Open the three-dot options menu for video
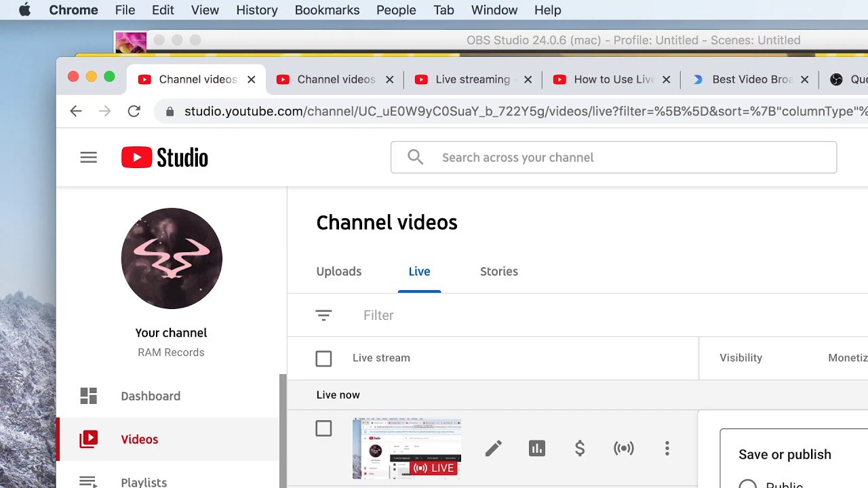This screenshot has height=488, width=868. coord(667,448)
